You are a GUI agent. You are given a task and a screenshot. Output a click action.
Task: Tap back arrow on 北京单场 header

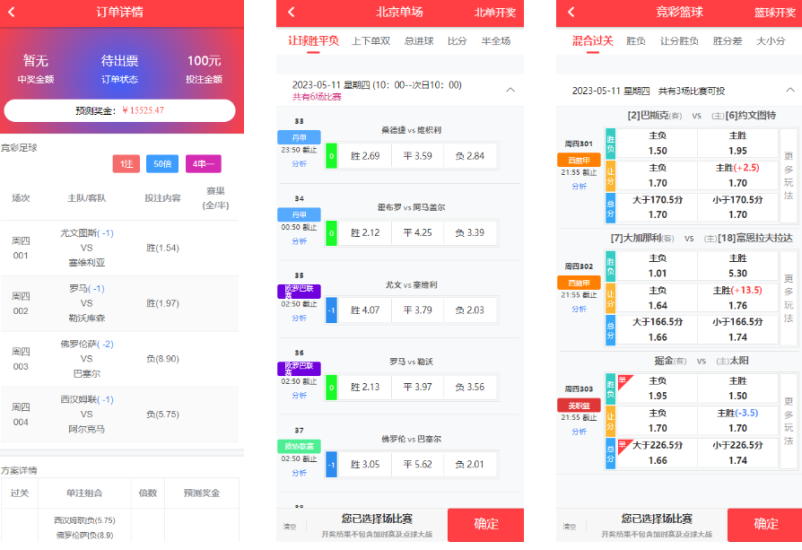pyautogui.click(x=292, y=12)
